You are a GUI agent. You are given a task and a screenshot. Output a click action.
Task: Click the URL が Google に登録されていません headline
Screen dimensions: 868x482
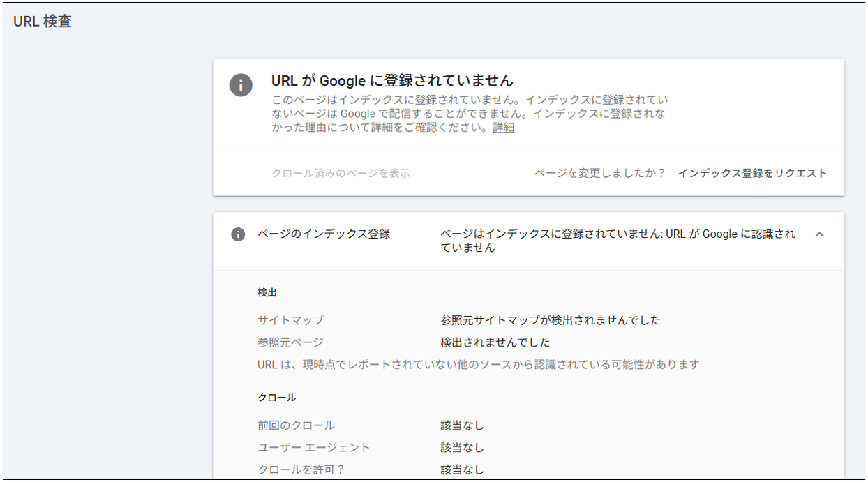click(x=392, y=80)
